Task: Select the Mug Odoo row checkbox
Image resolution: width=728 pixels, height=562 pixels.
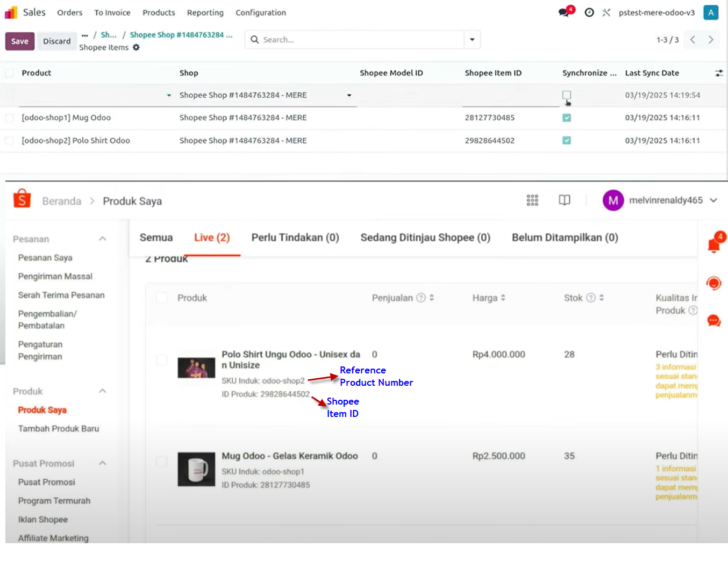Action: (x=9, y=118)
